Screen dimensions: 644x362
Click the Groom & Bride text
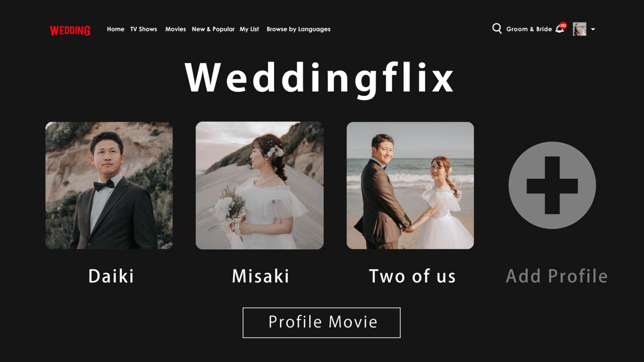[x=529, y=29]
